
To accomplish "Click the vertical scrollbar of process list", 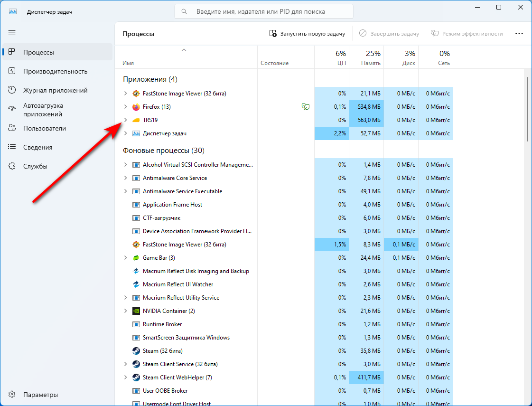I will (x=528, y=109).
